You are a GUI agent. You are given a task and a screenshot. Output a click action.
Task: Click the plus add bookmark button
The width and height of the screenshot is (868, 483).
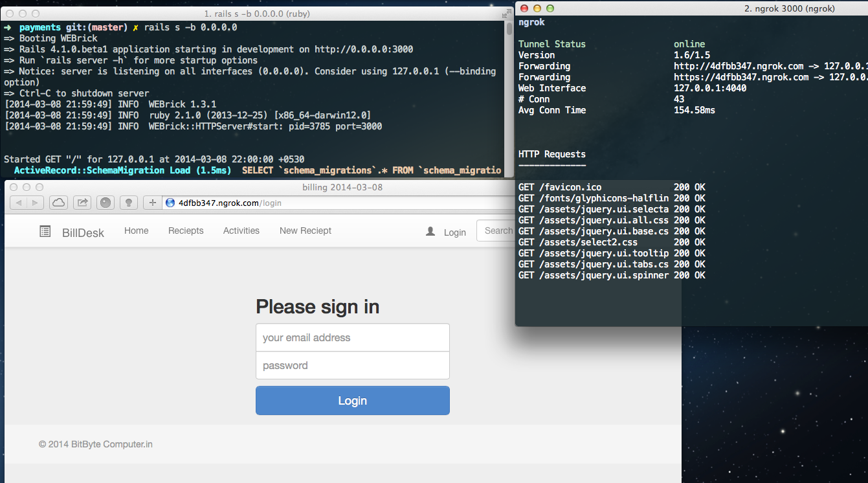(153, 203)
